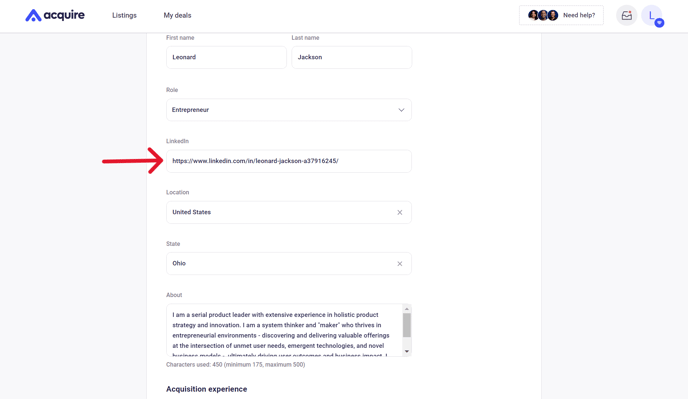Clear the Ohio state selection
Viewport: 688px width, 399px height.
[400, 264]
